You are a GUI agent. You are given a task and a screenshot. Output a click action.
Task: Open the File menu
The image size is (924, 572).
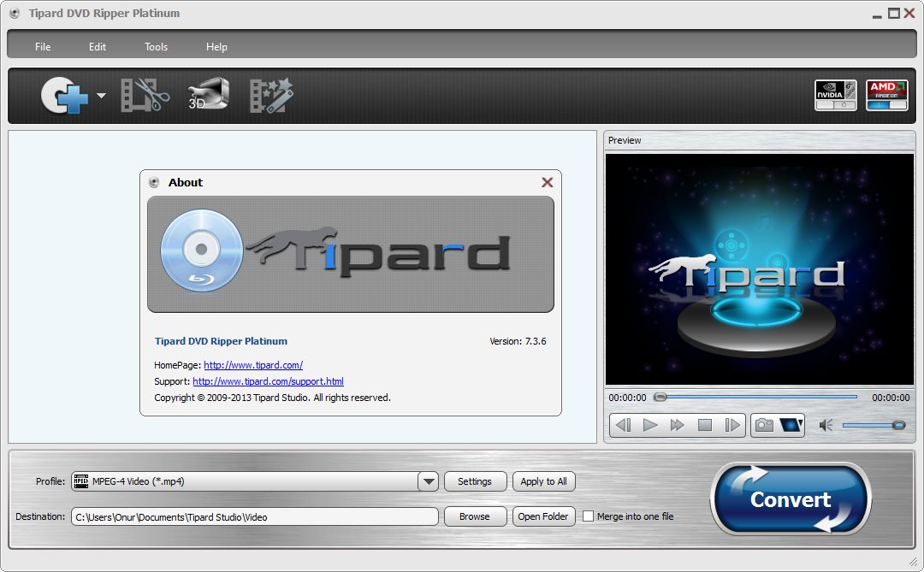[43, 46]
